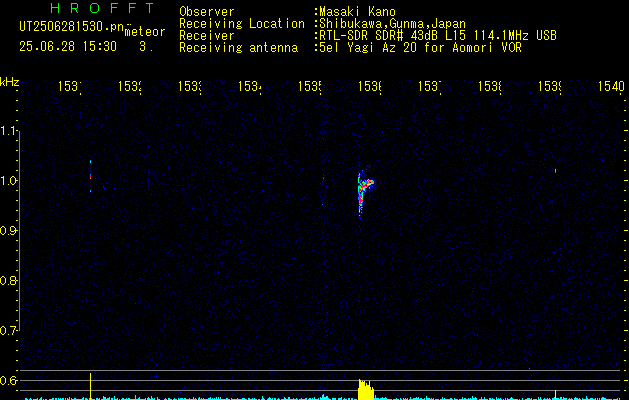Click the Observer label
This screenshot has height=400, width=629.
point(207,12)
